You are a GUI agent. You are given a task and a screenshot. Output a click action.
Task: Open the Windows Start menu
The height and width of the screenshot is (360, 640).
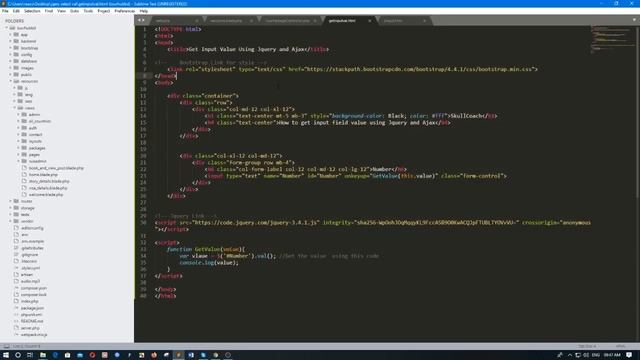tap(6, 355)
